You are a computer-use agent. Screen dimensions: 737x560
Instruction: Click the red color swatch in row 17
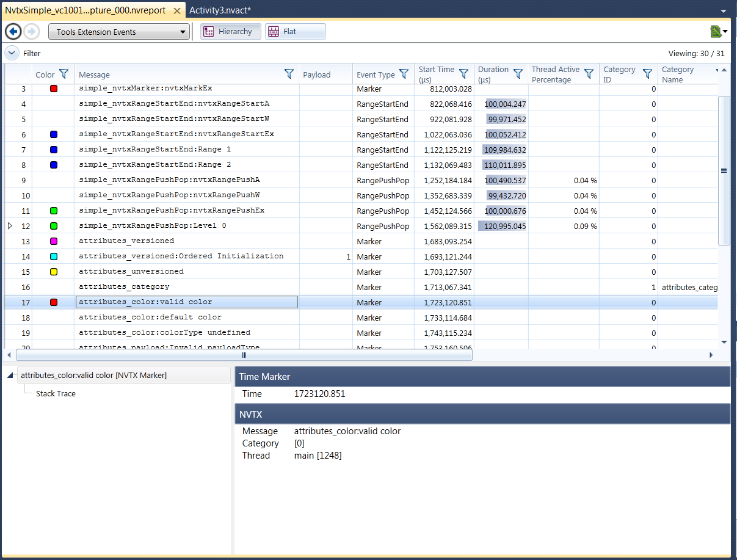point(54,302)
